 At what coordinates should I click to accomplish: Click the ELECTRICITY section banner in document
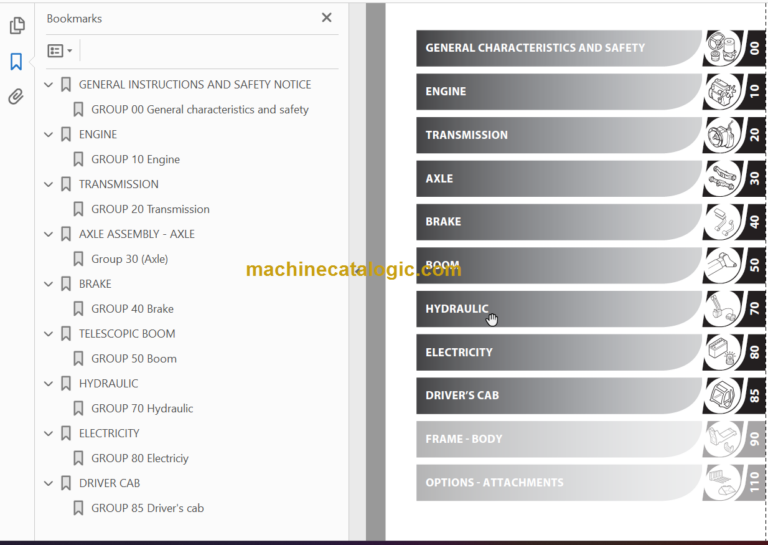pos(559,352)
